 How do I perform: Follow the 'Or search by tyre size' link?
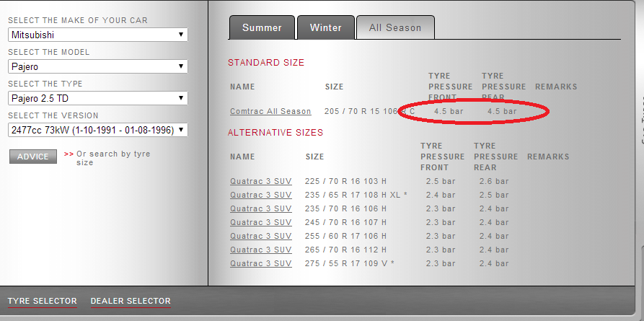click(x=113, y=158)
